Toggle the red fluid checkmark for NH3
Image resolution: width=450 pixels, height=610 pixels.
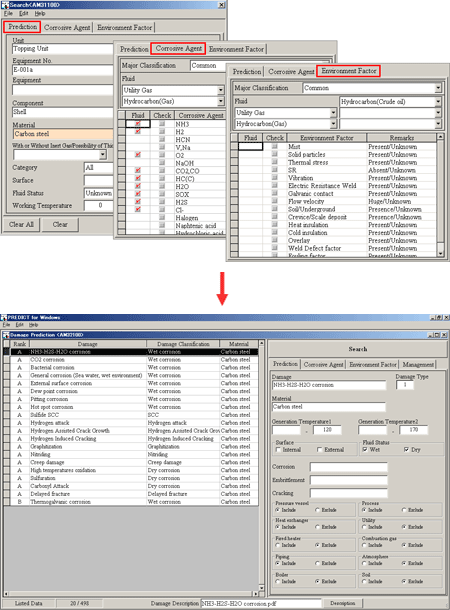click(x=138, y=124)
